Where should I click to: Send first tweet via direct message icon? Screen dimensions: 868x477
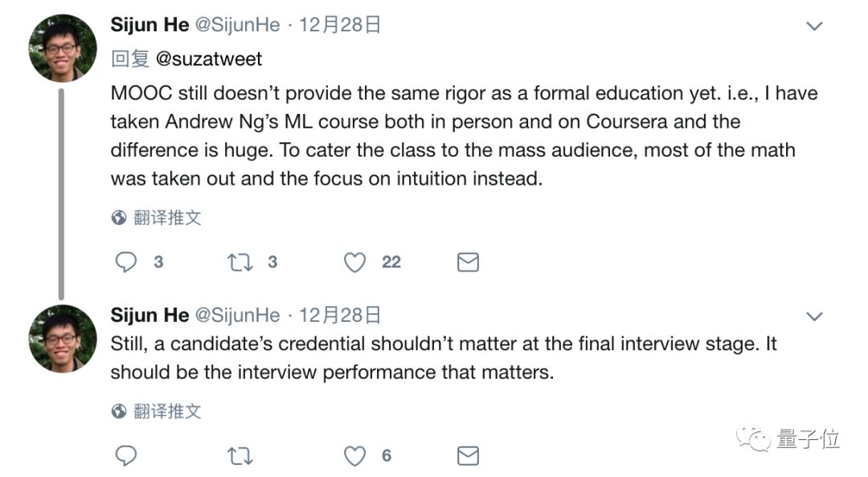468,262
